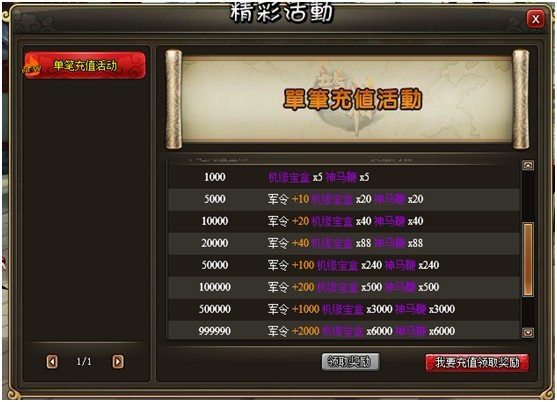The width and height of the screenshot is (557, 402).
Task: Select the 100000 recharge tier row
Action: point(344,287)
